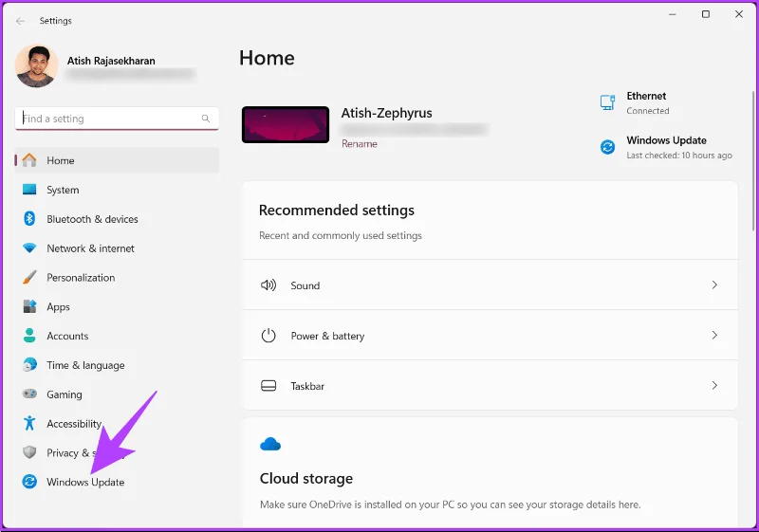The width and height of the screenshot is (759, 532).
Task: Expand the Sound row chevron
Action: coord(714,284)
